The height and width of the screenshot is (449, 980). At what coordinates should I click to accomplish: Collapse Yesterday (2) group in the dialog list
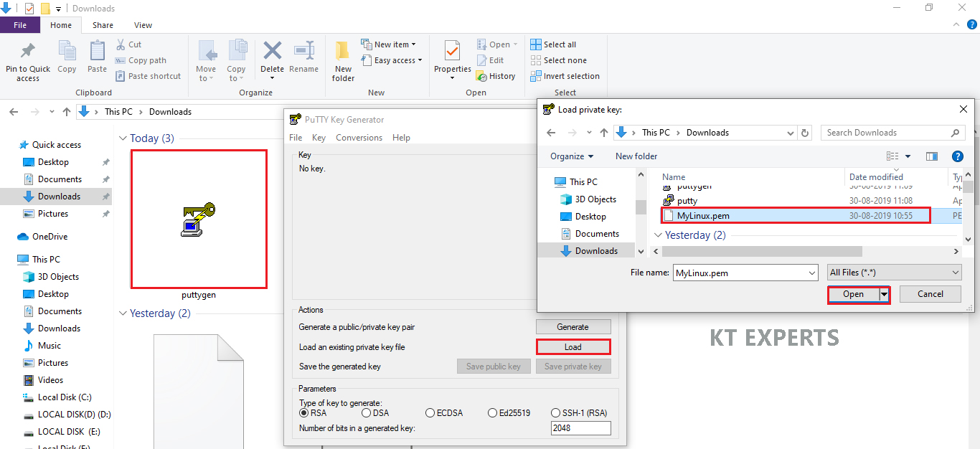pyautogui.click(x=658, y=235)
